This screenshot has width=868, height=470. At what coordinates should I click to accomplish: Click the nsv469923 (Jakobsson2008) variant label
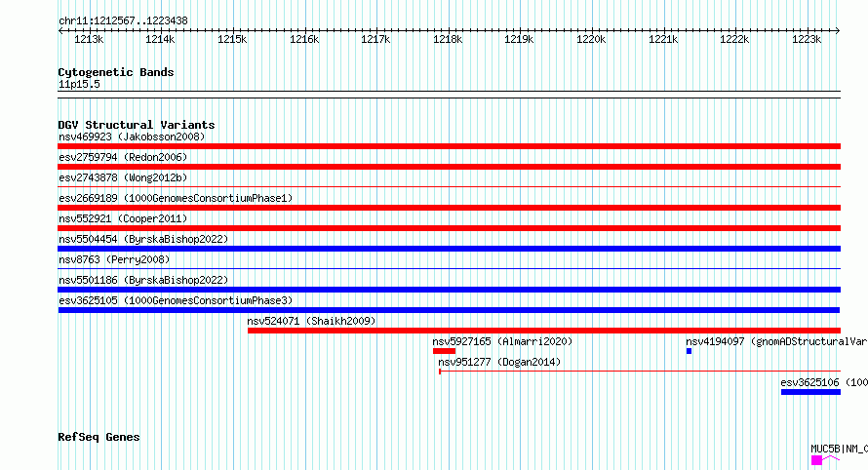pyautogui.click(x=132, y=137)
